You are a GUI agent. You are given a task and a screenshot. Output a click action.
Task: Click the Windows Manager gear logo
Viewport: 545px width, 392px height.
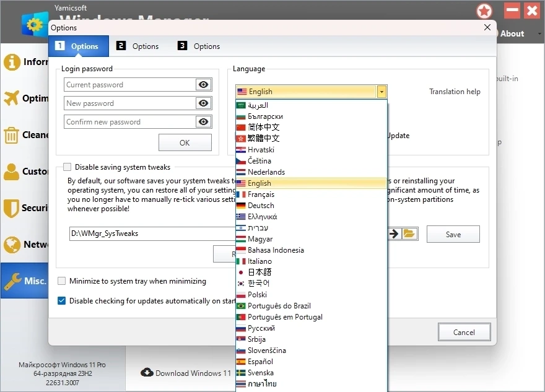click(x=35, y=24)
